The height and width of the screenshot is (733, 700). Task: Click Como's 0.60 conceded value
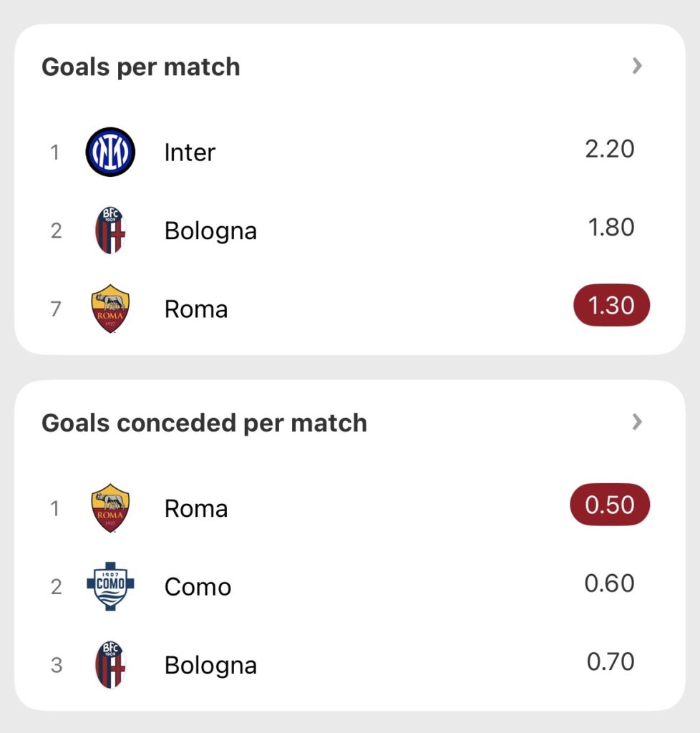click(x=610, y=583)
